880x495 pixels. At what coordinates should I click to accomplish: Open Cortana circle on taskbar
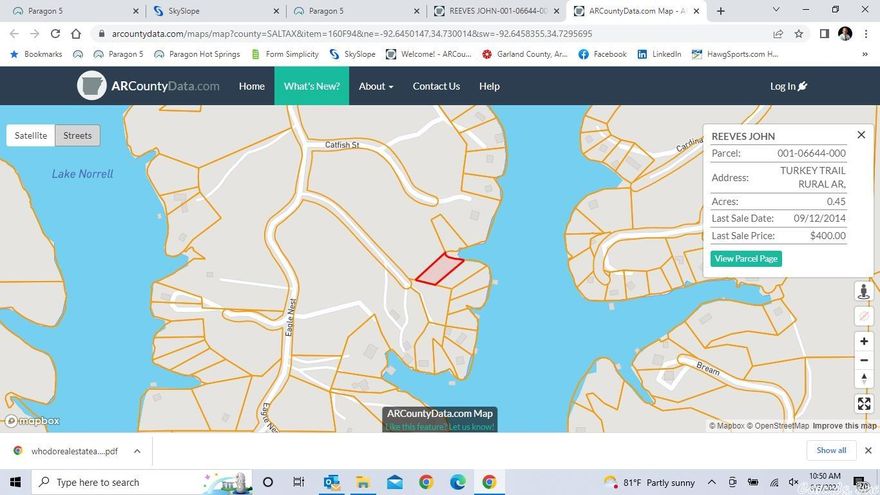click(268, 482)
